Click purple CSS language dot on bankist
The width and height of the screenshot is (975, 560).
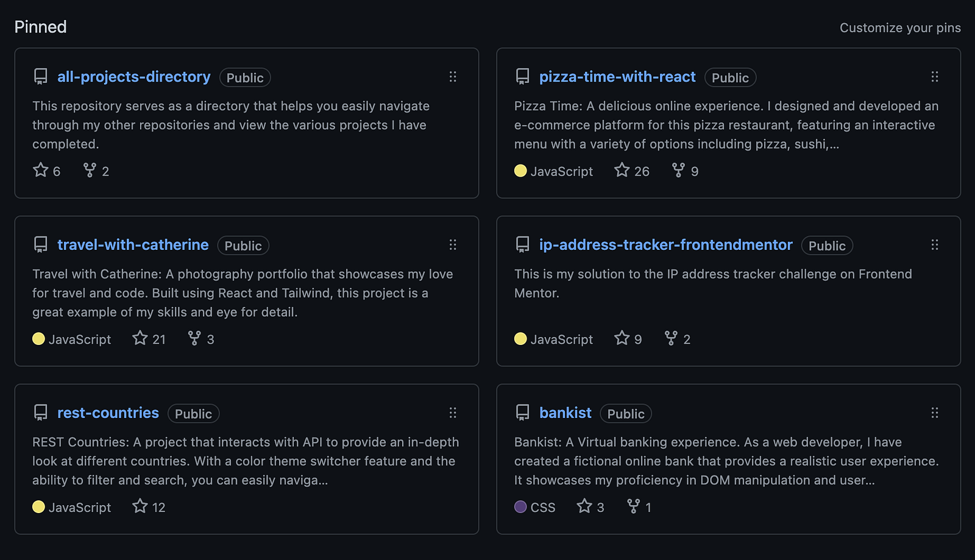click(x=520, y=507)
